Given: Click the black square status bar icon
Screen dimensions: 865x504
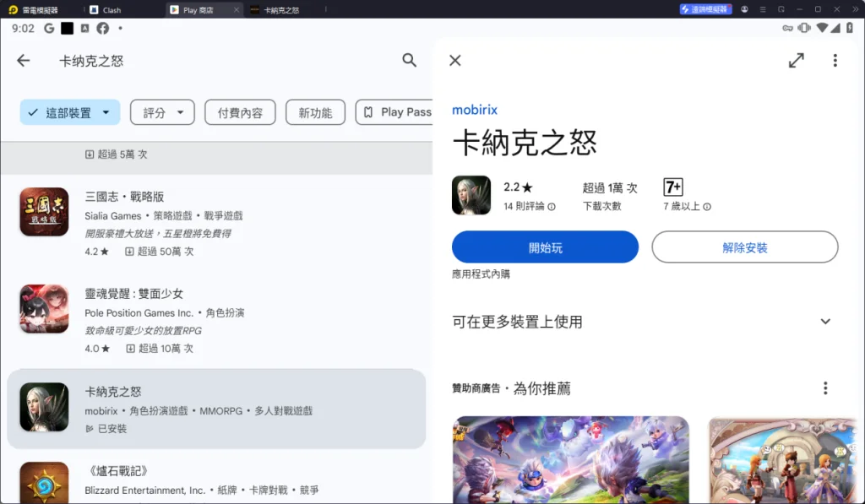Looking at the screenshot, I should 68,28.
